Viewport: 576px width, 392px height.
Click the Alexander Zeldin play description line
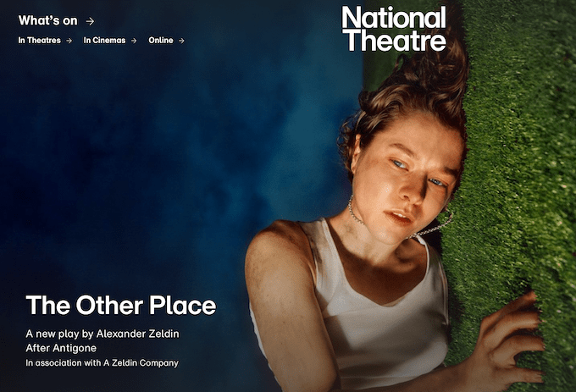pyautogui.click(x=102, y=334)
